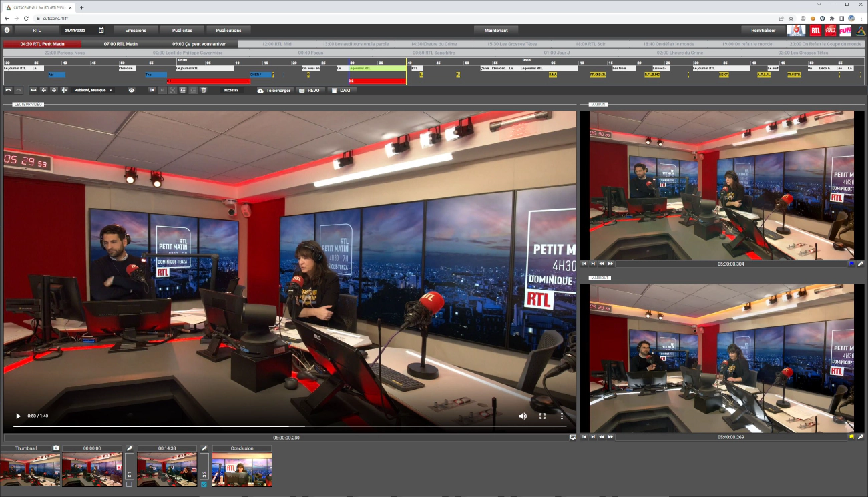Click the camera snapshot icon beside Thumbnail

point(56,448)
